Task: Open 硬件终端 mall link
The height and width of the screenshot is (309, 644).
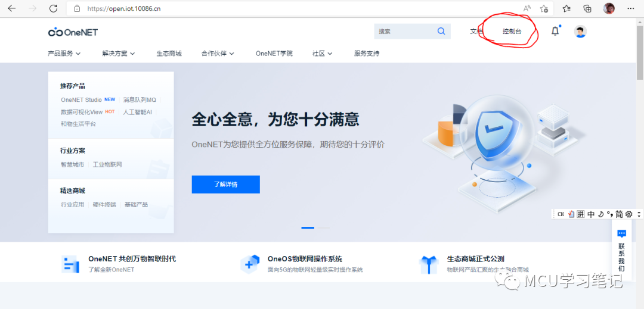Action: coord(104,204)
